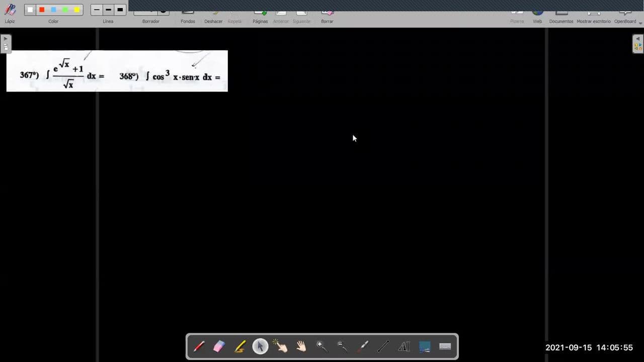Activate the yellow highlighter tool
This screenshot has height=362, width=644.
click(x=240, y=346)
